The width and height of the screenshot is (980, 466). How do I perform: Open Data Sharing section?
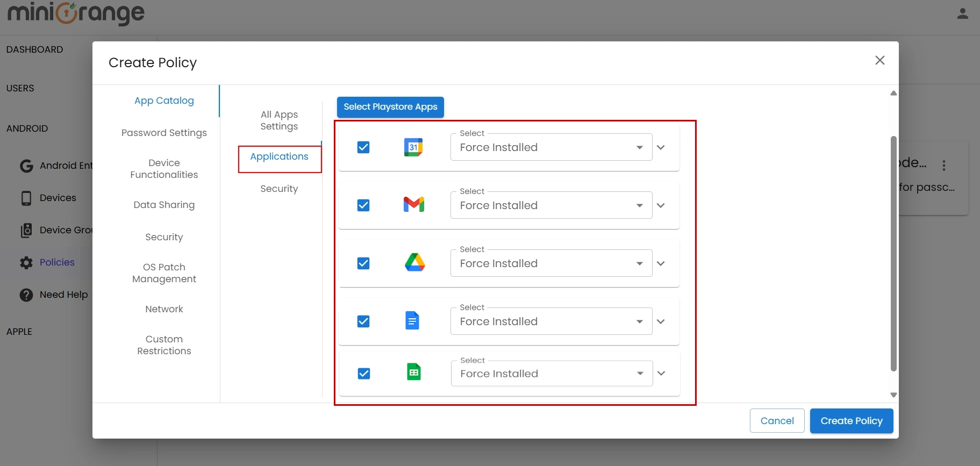[164, 205]
